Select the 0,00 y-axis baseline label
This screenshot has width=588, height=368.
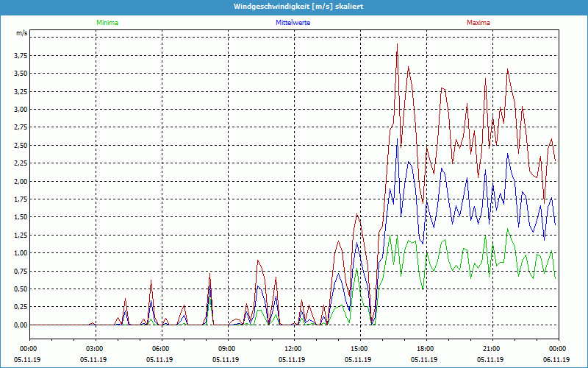20,325
